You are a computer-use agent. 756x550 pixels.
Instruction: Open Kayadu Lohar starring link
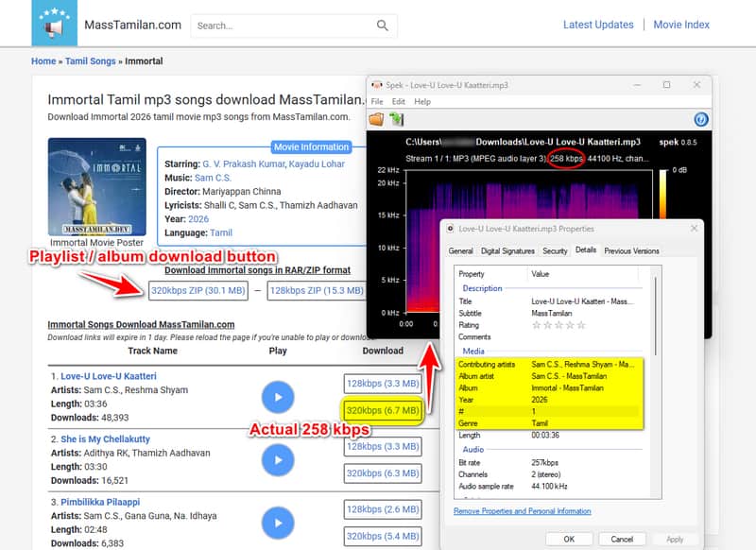(317, 163)
